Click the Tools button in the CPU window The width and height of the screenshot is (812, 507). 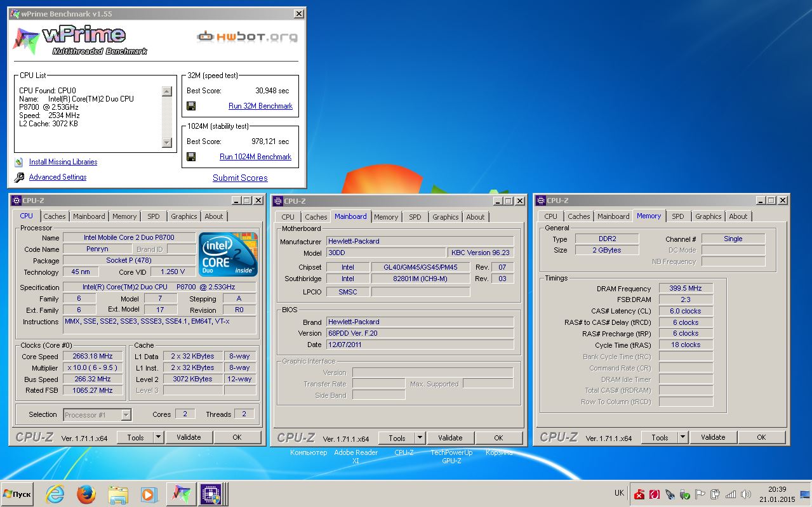(135, 437)
